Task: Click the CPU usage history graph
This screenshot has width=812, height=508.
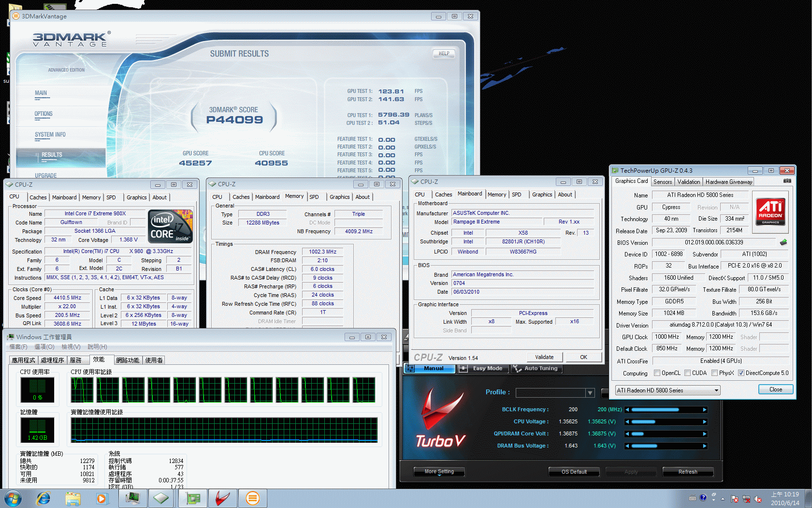Action: tap(223, 389)
